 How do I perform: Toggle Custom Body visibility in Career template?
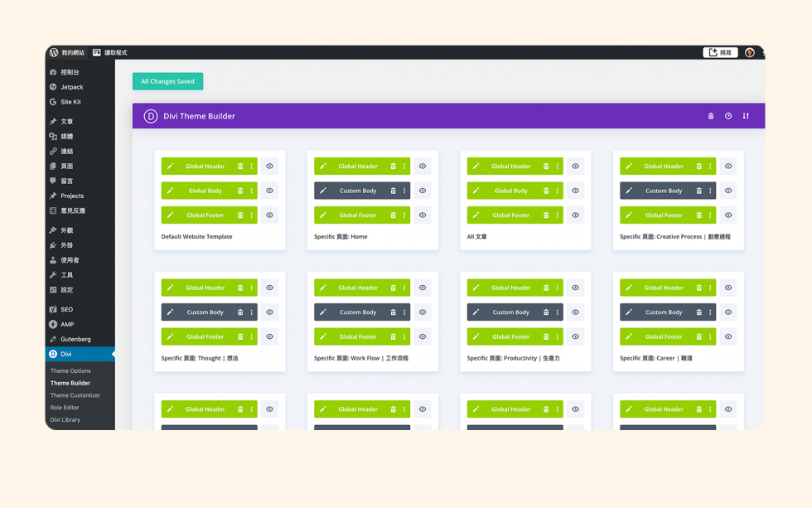click(x=728, y=312)
